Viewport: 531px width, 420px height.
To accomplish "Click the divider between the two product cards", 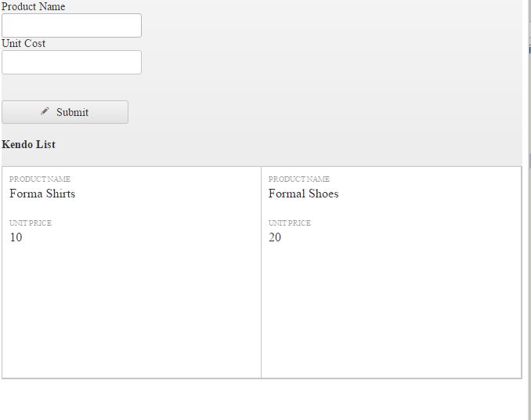I will (x=261, y=273).
